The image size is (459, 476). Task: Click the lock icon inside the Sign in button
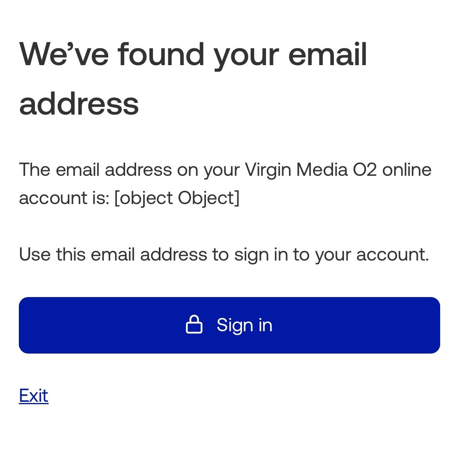[x=194, y=325]
